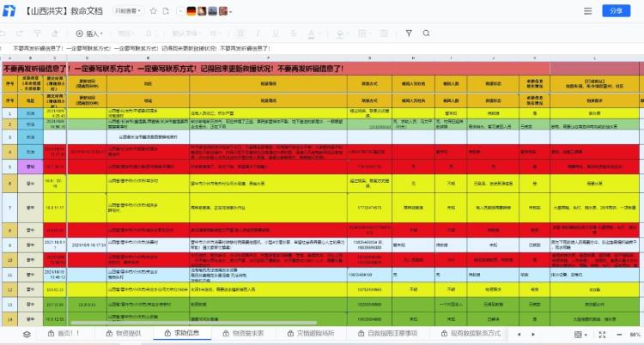The height and width of the screenshot is (345, 644).
Task: Click the Tencent Docs home logo
Action: (9, 12)
